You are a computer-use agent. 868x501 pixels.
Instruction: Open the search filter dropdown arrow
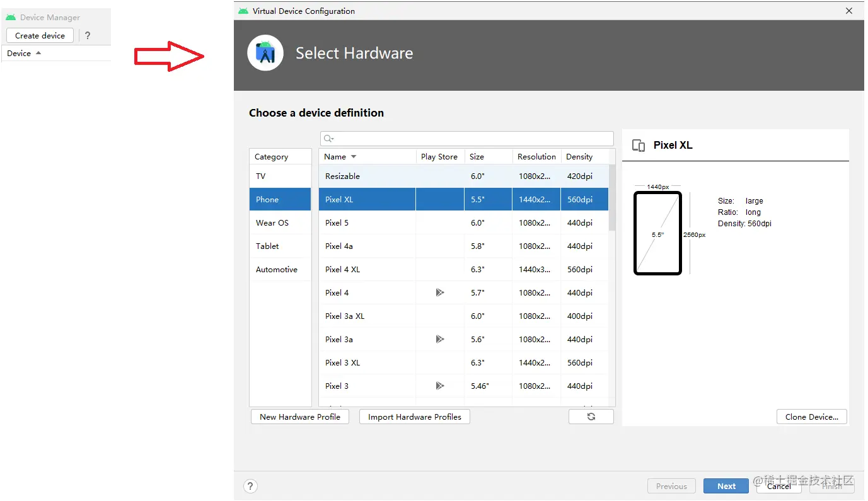[332, 138]
